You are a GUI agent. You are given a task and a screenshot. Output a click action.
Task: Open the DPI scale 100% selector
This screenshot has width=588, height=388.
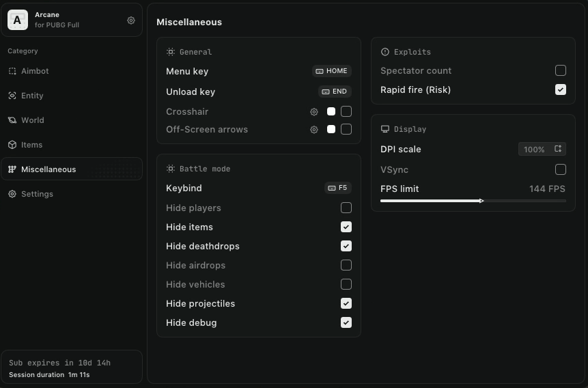pos(535,149)
